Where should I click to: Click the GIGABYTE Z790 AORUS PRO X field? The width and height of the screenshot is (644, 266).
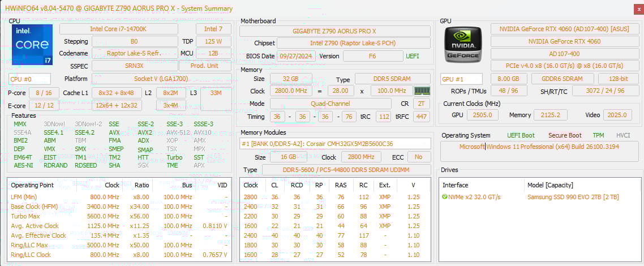point(334,31)
